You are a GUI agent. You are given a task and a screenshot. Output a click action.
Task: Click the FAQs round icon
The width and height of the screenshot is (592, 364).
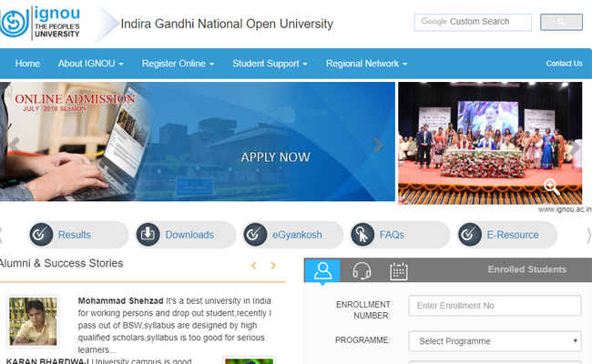pos(362,235)
